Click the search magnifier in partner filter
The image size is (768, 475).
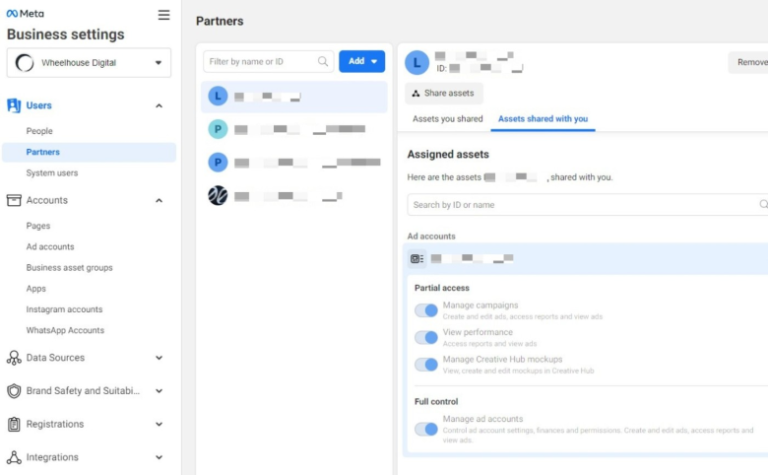point(323,62)
